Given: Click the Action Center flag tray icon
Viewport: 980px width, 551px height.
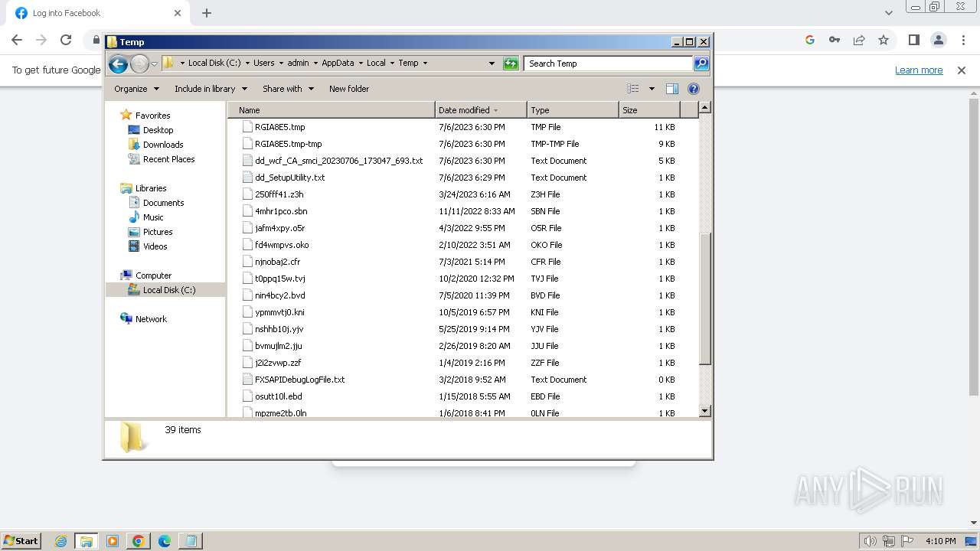Looking at the screenshot, I should 906,541.
